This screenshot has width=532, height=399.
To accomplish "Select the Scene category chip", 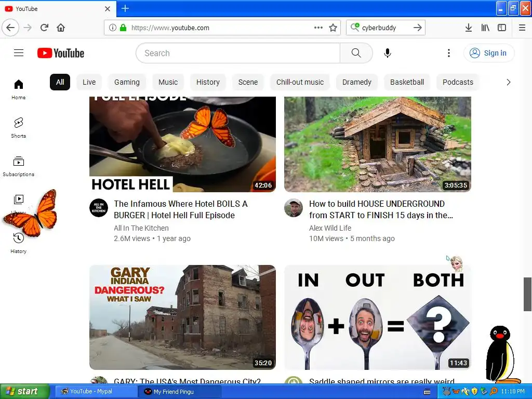I will 248,82.
